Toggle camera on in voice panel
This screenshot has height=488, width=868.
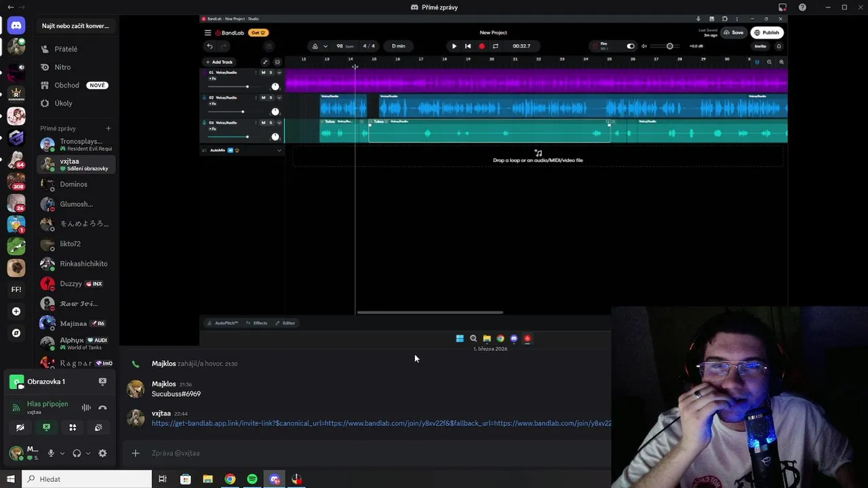coord(20,427)
